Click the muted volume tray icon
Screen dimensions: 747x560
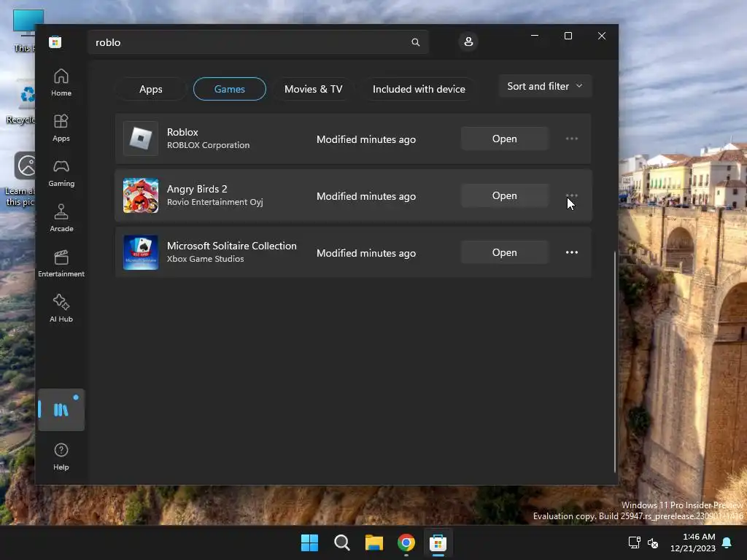tap(653, 542)
